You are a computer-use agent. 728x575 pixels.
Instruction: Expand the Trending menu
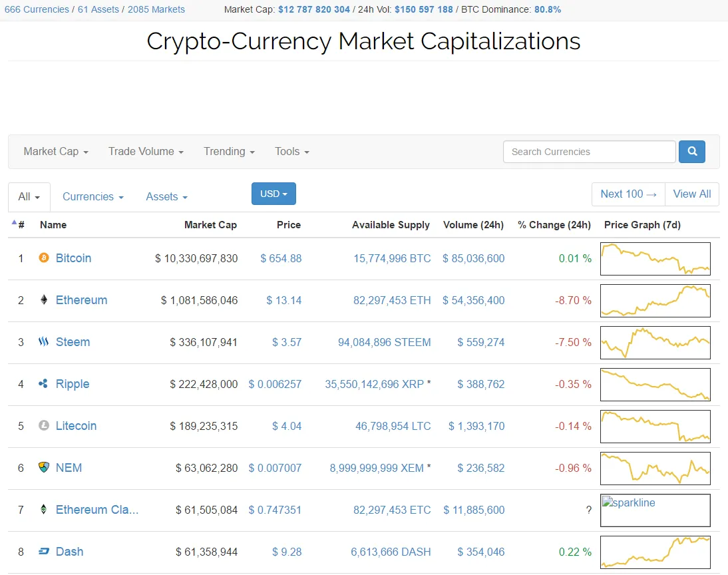tap(229, 152)
